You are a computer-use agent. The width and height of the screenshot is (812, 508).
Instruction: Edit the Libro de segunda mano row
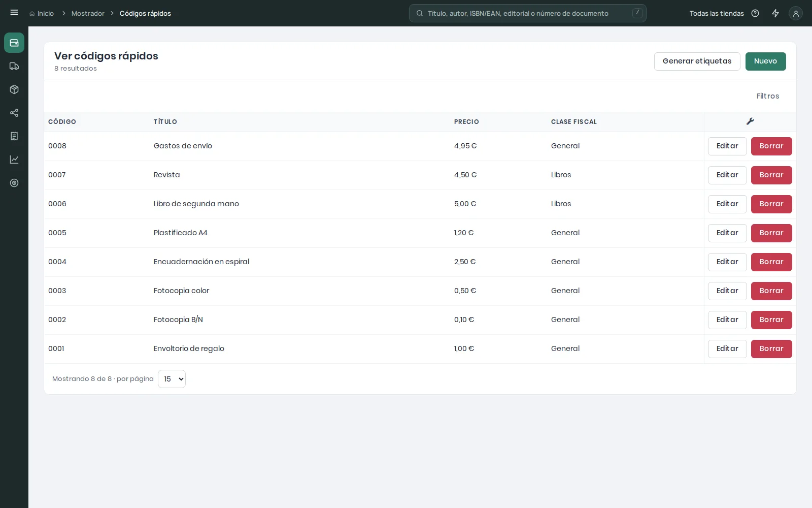[x=727, y=204]
